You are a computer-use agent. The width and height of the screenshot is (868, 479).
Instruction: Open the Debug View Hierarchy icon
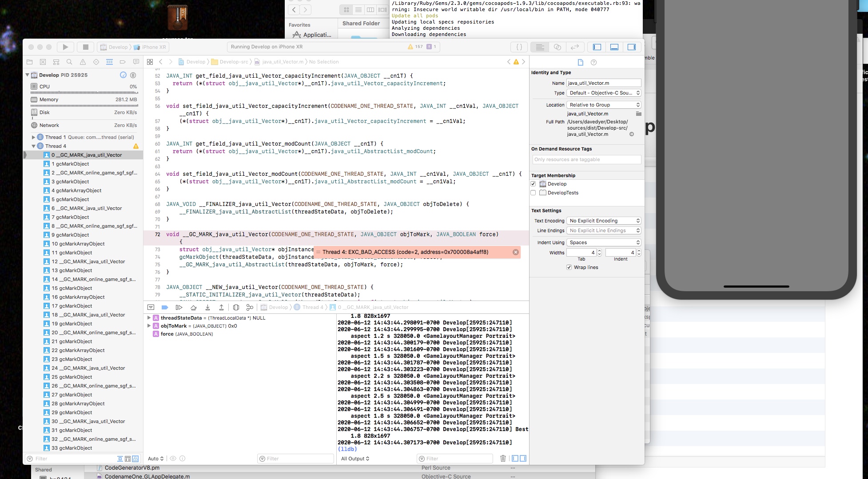[235, 307]
